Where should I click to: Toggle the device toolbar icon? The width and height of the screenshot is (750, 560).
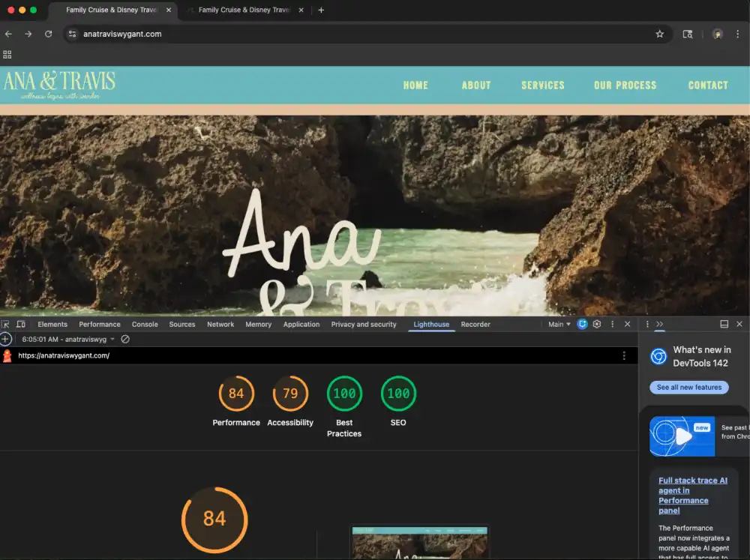pos(21,325)
